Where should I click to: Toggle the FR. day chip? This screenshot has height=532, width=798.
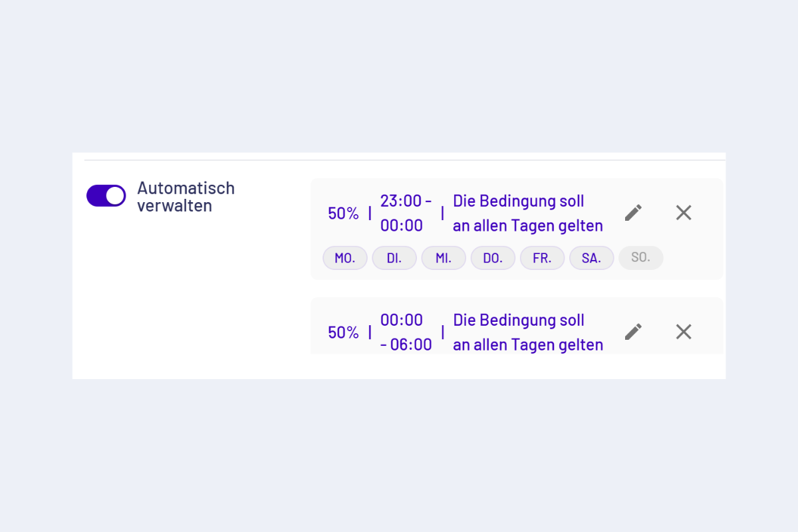coord(542,258)
